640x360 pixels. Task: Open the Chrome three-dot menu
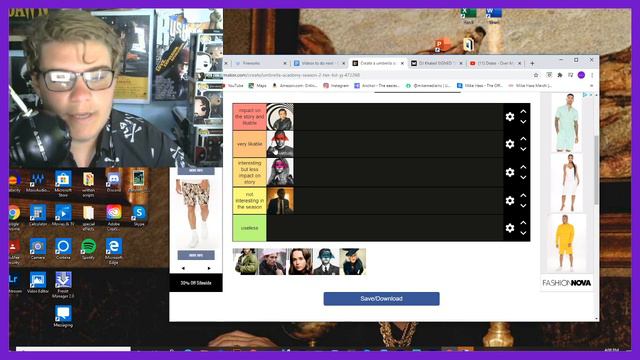592,75
